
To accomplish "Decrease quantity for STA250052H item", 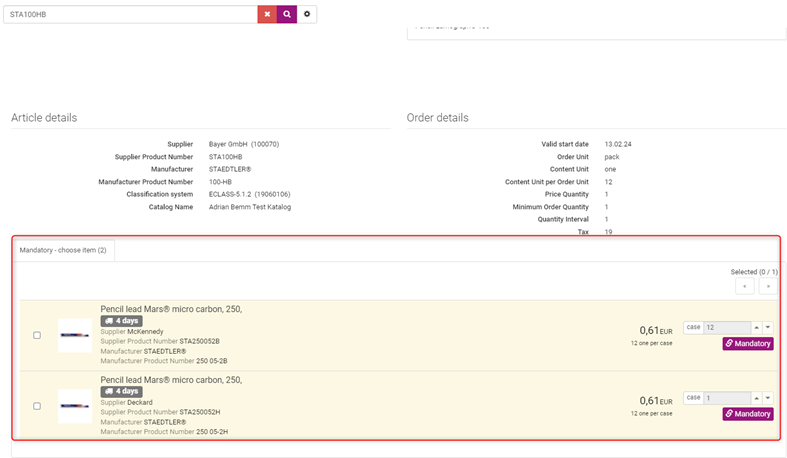I will click(x=768, y=397).
